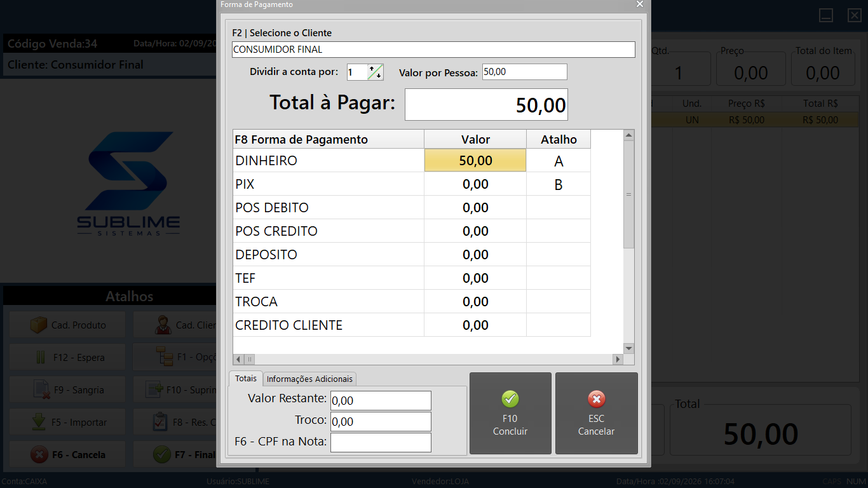Image resolution: width=868 pixels, height=488 pixels.
Task: Click the Troco value field
Action: (381, 421)
